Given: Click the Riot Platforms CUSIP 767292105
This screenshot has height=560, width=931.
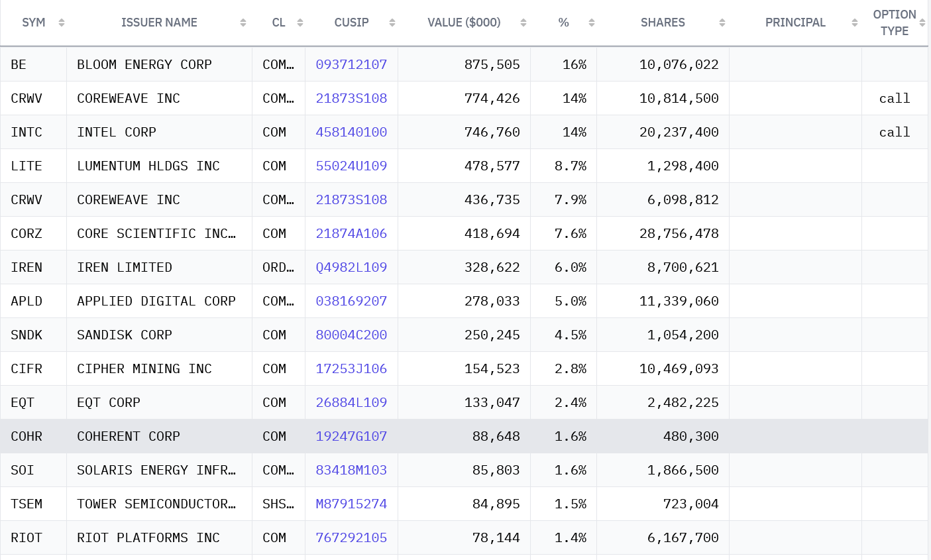Looking at the screenshot, I should 351,537.
